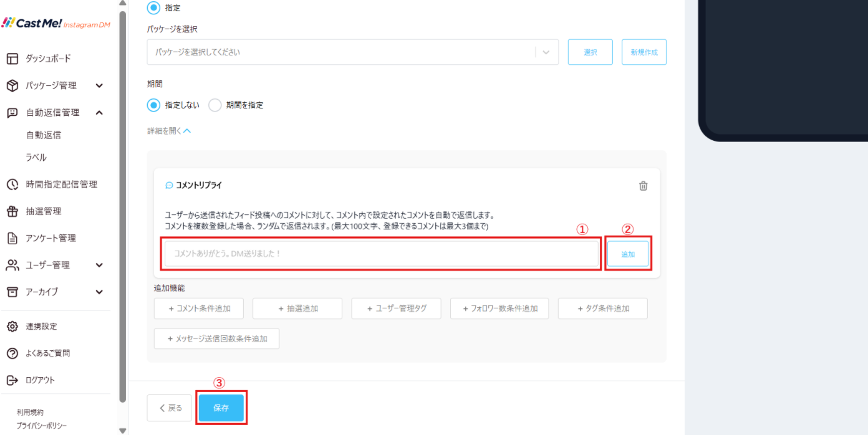868x435 pixels.
Task: Click the コメントリプライ speech bubble icon
Action: coord(169,186)
